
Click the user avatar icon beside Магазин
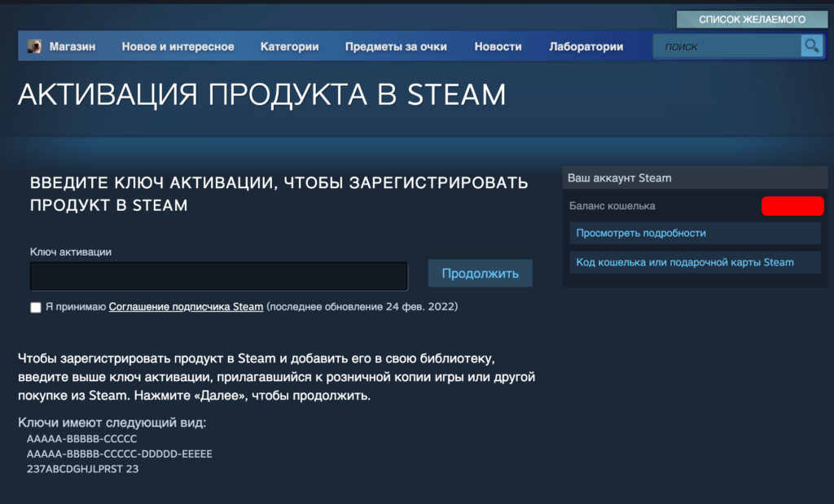tap(34, 46)
